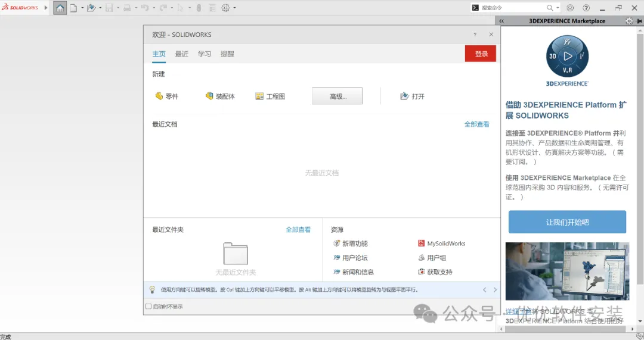Click the File Properties list toolbar icon
Image resolution: width=644 pixels, height=340 pixels.
[212, 8]
